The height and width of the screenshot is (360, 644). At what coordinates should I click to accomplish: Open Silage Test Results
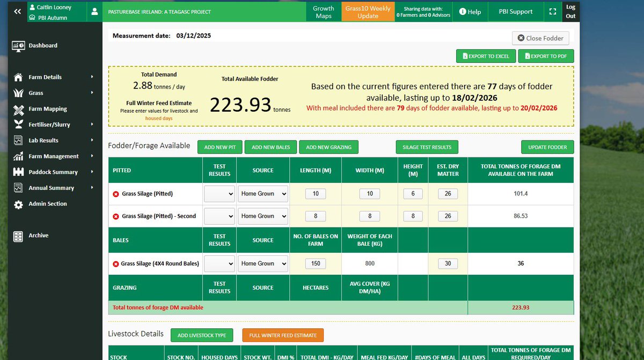[x=427, y=147]
